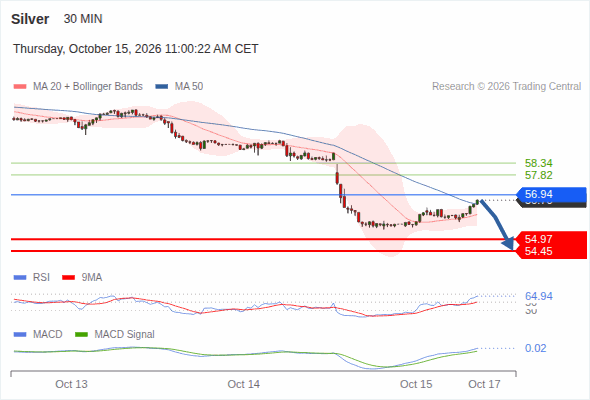Click the red 54.97 support price tag

(x=551, y=239)
